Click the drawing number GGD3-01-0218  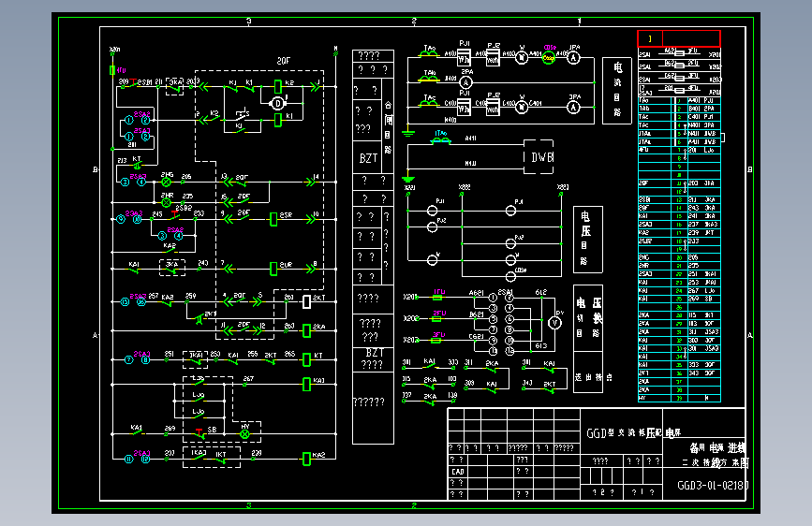tap(713, 486)
